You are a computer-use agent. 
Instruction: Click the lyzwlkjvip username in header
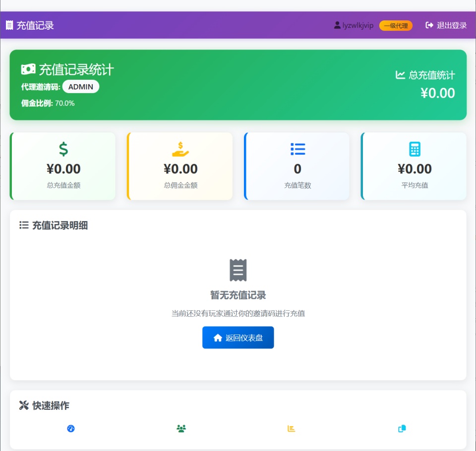point(354,25)
